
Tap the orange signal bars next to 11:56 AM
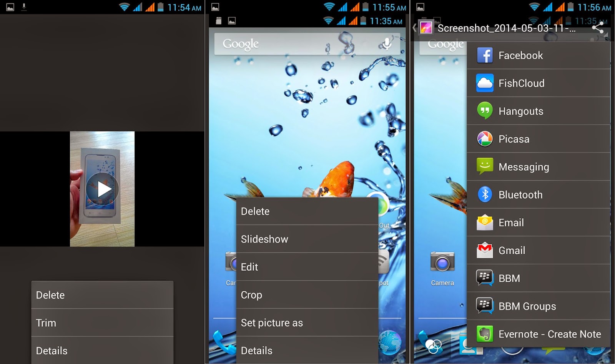pos(560,7)
